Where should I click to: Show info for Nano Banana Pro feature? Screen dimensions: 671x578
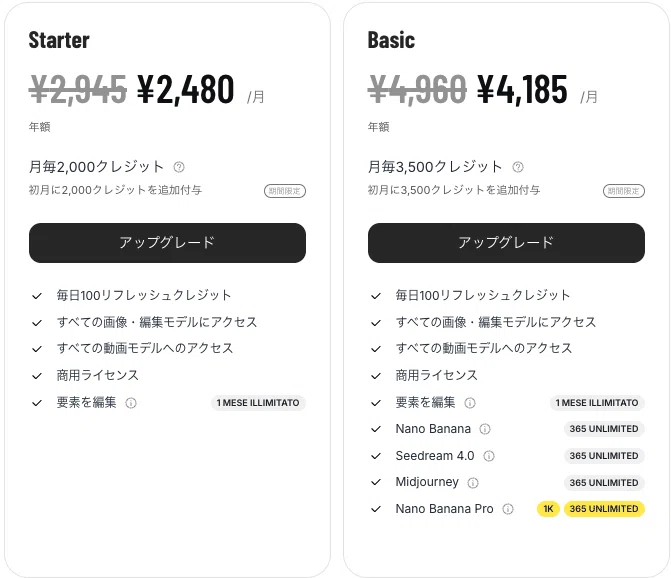click(x=508, y=509)
